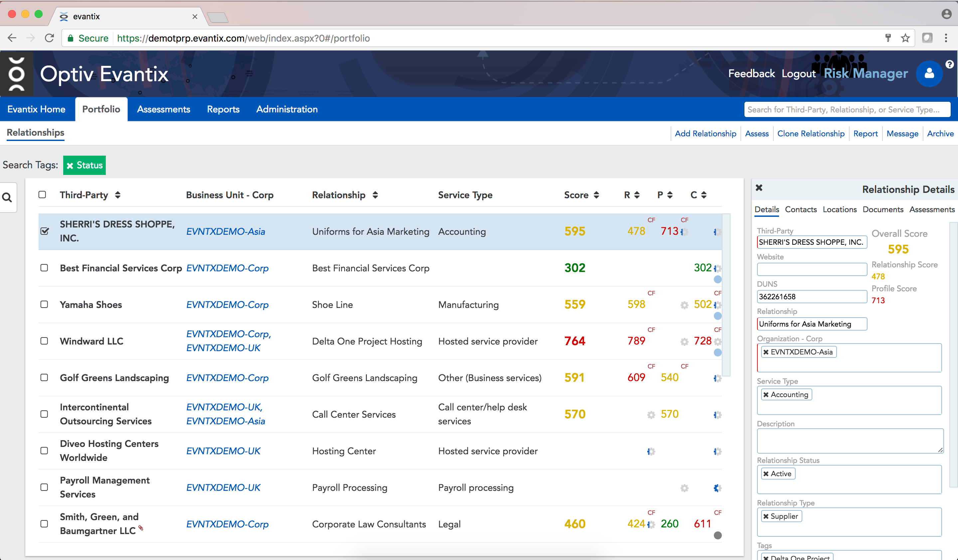Uncheck Sherri's Dress Shoppe row checkbox
This screenshot has height=560, width=958.
[45, 231]
